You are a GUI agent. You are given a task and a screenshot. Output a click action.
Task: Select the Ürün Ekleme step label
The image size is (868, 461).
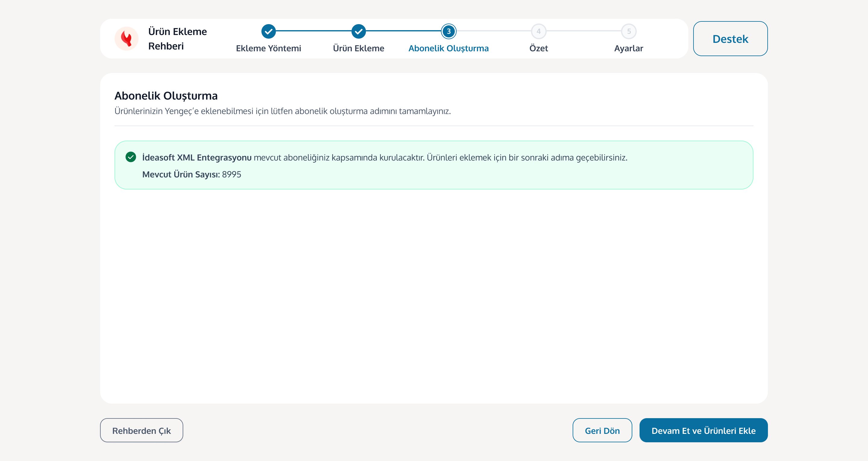coord(359,48)
